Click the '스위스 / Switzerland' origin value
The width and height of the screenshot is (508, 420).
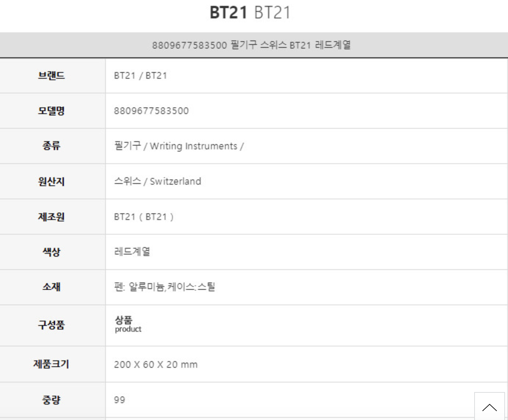[158, 181]
